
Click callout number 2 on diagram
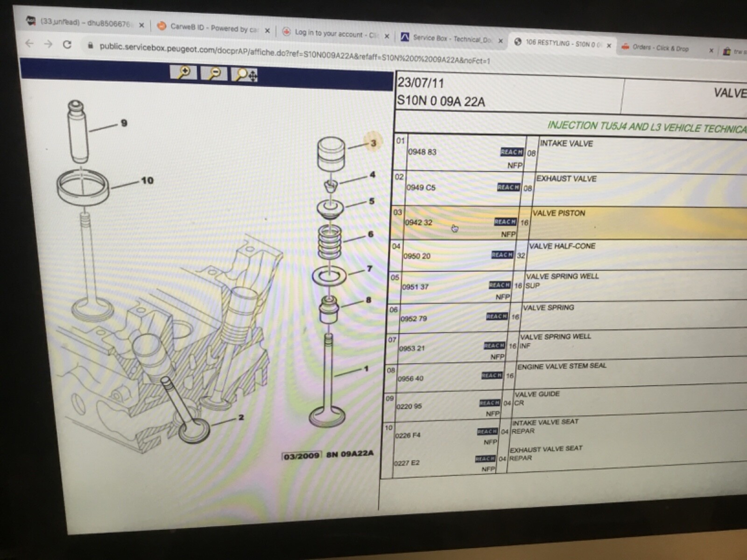[x=241, y=417]
